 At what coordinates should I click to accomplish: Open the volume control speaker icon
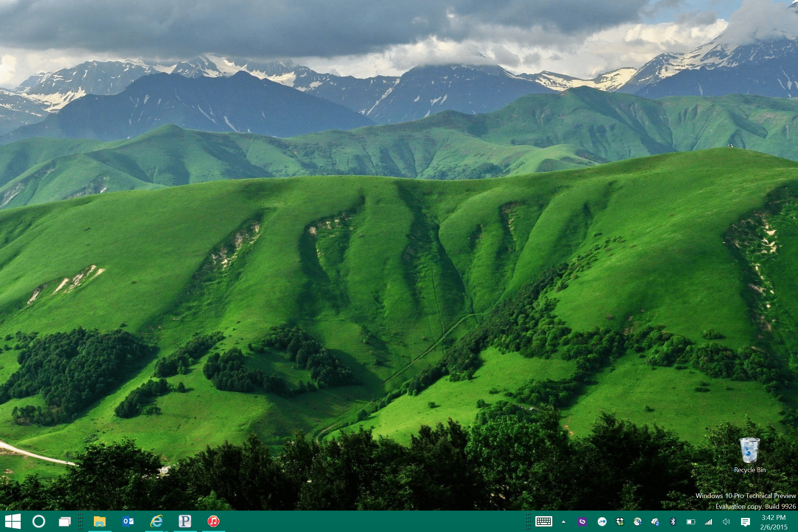(x=726, y=522)
